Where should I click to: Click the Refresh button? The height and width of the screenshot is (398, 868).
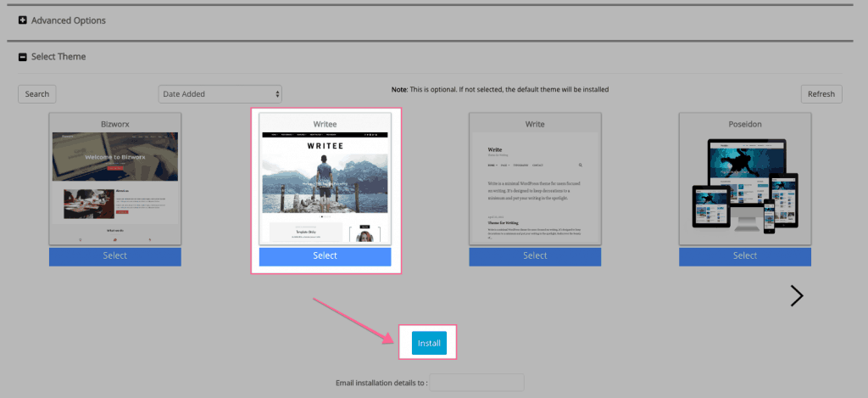tap(821, 93)
